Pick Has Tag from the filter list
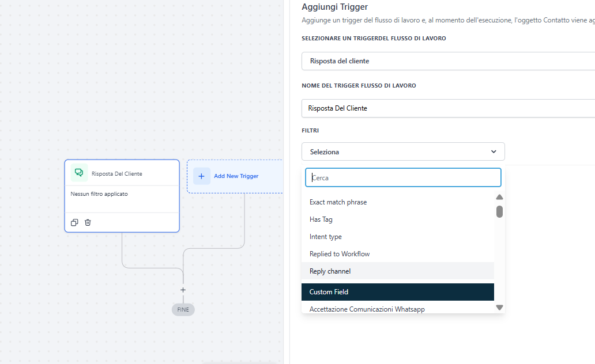Screen dimensions: 595x364 pyautogui.click(x=321, y=219)
